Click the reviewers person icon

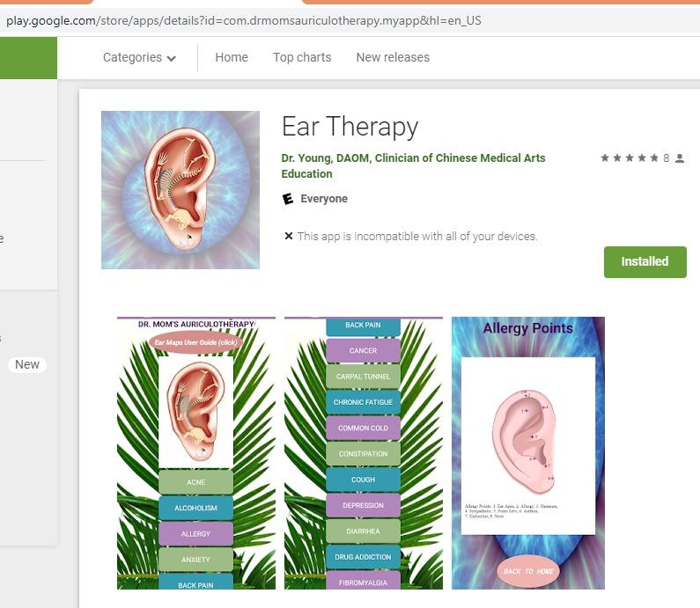680,157
